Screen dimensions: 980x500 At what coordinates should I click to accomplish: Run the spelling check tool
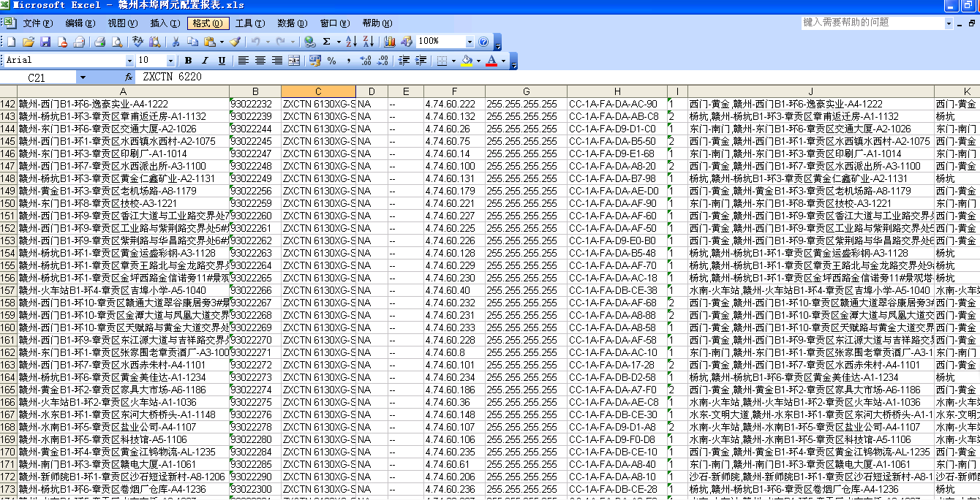tap(137, 42)
